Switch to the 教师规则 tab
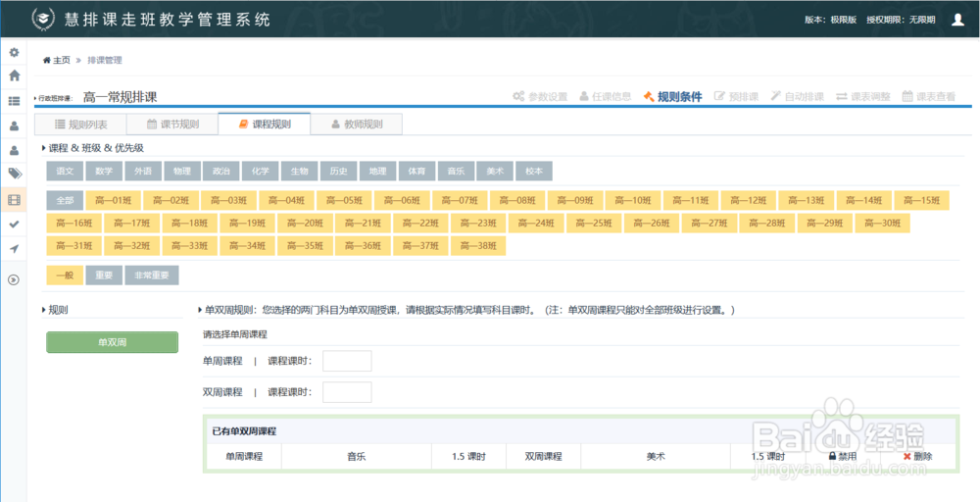 click(x=357, y=125)
